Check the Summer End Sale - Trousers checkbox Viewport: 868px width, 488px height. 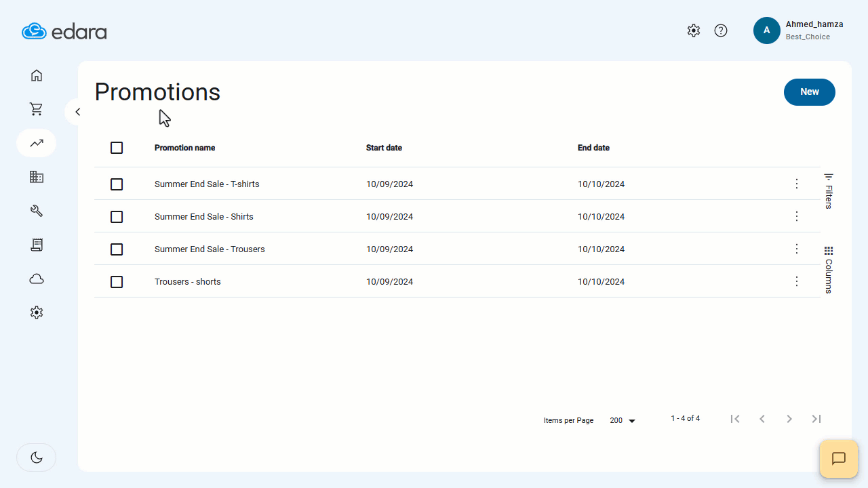pos(117,249)
